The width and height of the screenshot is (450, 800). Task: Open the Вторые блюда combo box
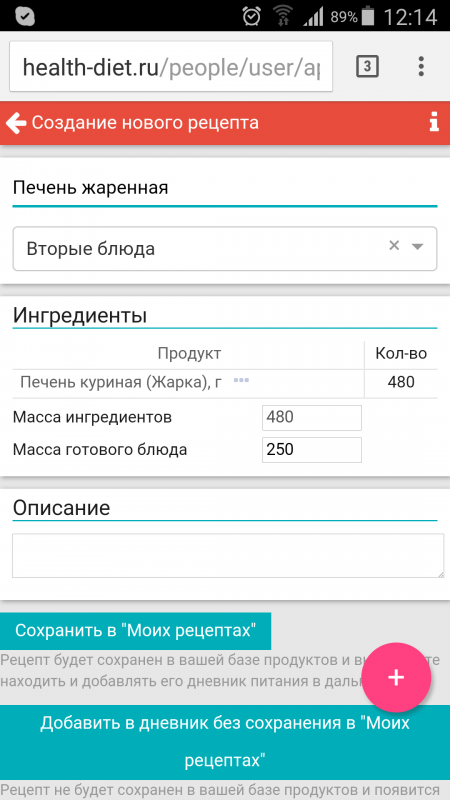click(x=224, y=248)
